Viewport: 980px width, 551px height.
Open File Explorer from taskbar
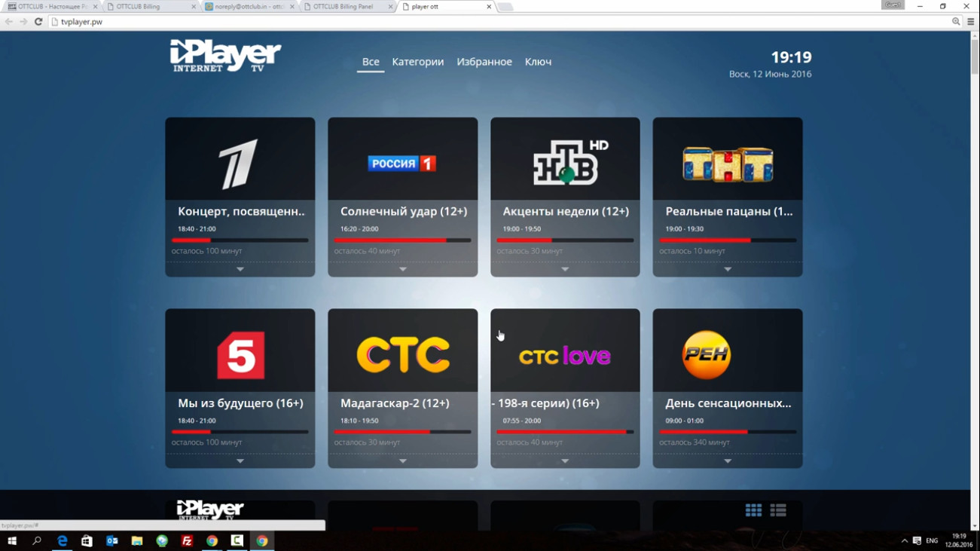(137, 540)
